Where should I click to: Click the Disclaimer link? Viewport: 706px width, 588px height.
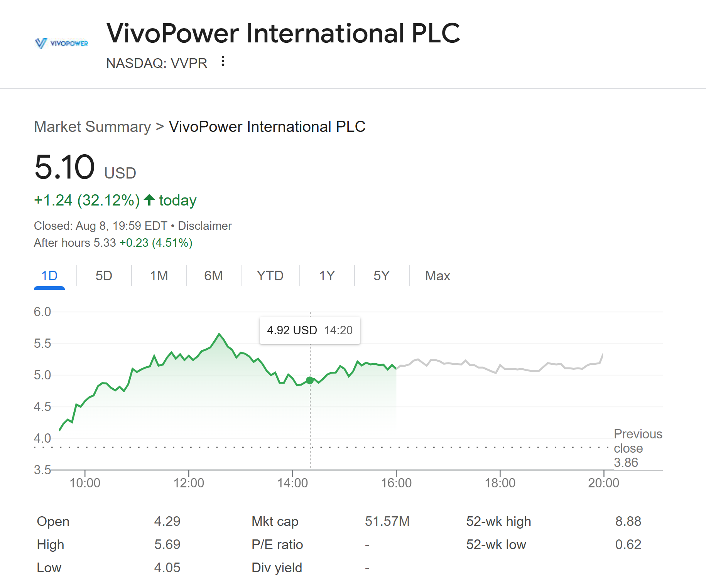click(205, 226)
